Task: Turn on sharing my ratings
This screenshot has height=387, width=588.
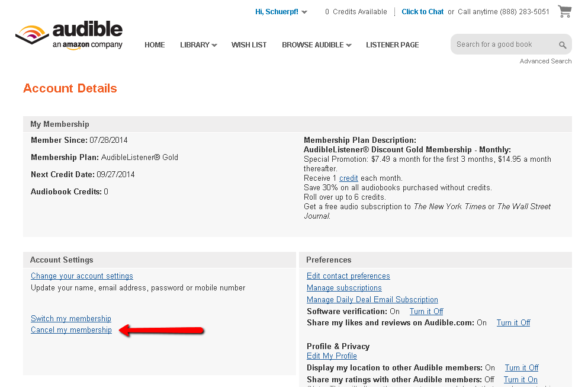Action: pyautogui.click(x=520, y=379)
